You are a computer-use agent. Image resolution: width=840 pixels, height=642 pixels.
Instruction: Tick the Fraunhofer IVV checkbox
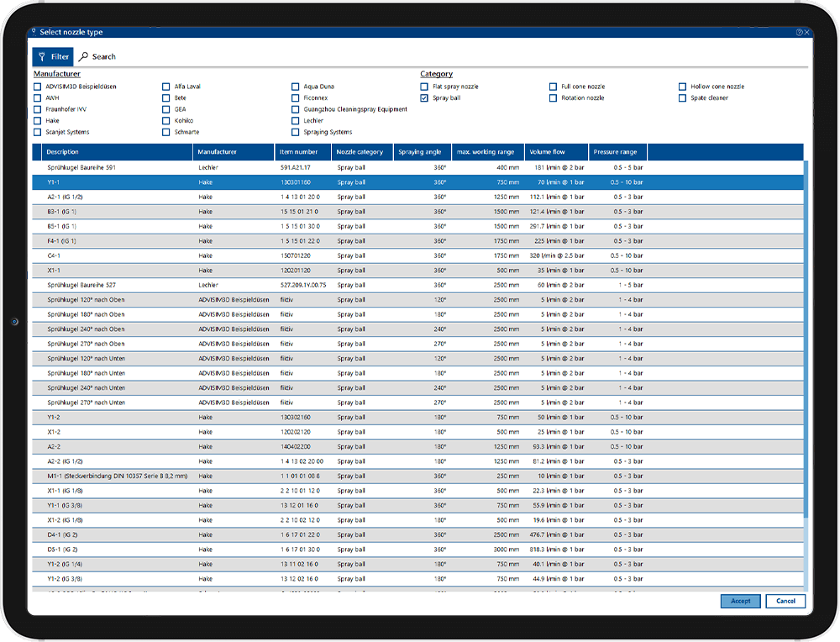pos(38,109)
